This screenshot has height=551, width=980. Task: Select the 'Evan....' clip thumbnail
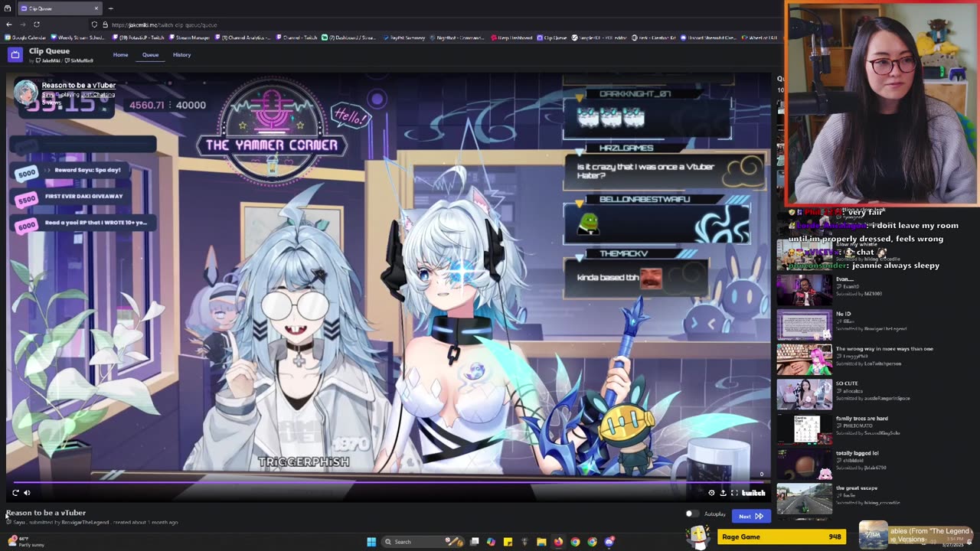804,290
